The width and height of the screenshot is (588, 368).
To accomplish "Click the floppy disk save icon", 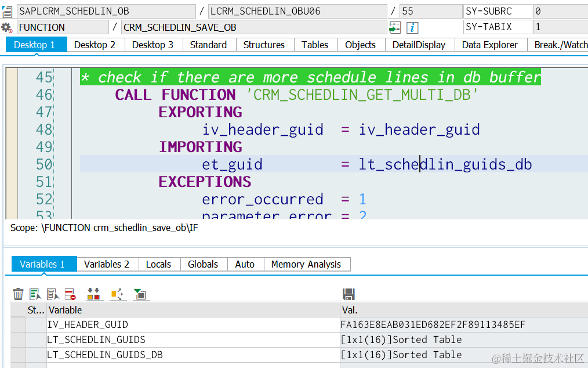I will point(349,294).
